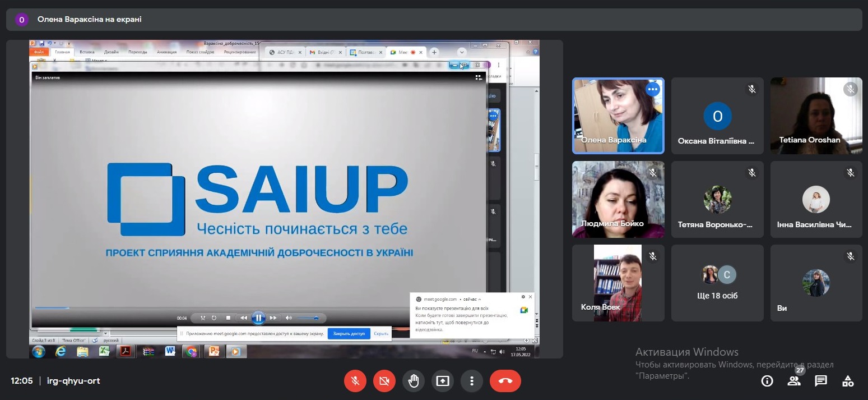Show everyone people panel icon
This screenshot has height=400, width=868.
794,381
